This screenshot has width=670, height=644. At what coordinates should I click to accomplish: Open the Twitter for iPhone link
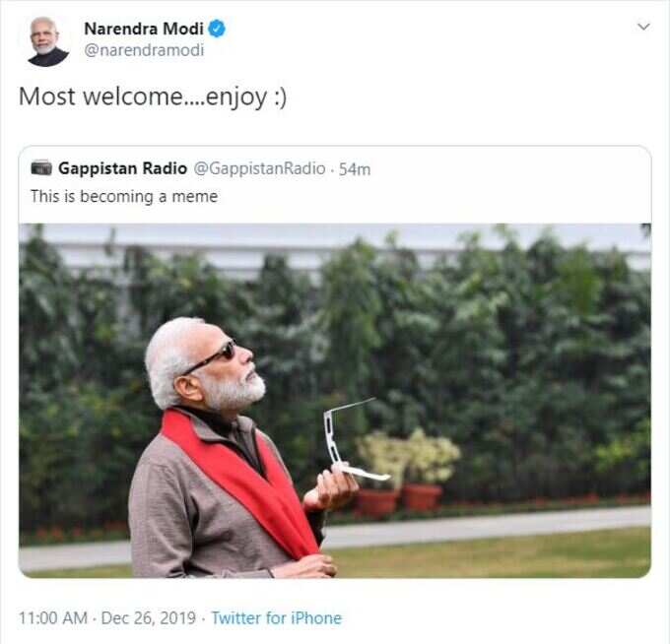[x=277, y=618]
